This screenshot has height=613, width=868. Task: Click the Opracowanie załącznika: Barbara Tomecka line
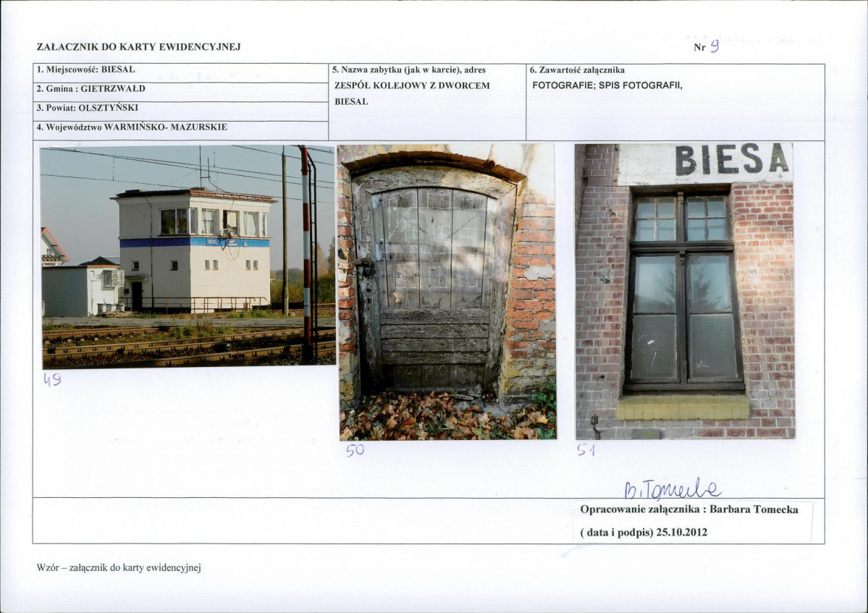click(689, 510)
